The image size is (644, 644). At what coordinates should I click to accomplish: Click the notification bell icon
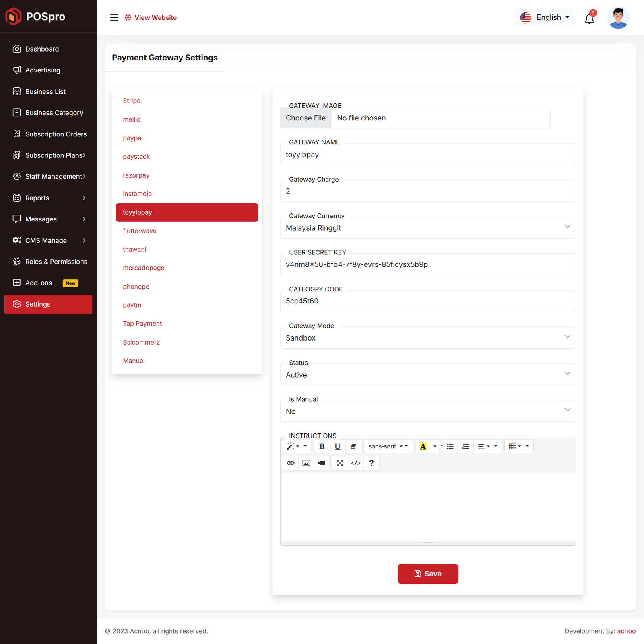pyautogui.click(x=589, y=18)
